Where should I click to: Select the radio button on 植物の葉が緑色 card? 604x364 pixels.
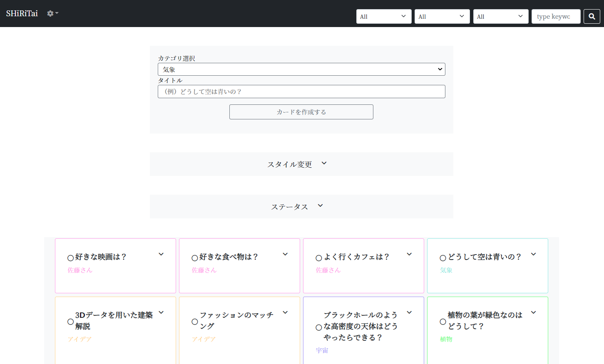(442, 322)
